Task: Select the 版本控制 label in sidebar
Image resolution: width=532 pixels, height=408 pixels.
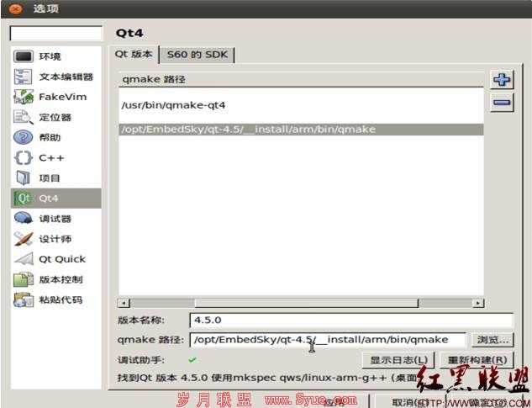Action: point(61,279)
